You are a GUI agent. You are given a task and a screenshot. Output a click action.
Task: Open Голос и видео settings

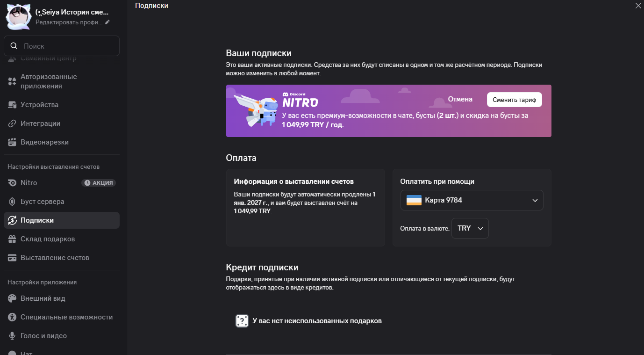pos(62,336)
